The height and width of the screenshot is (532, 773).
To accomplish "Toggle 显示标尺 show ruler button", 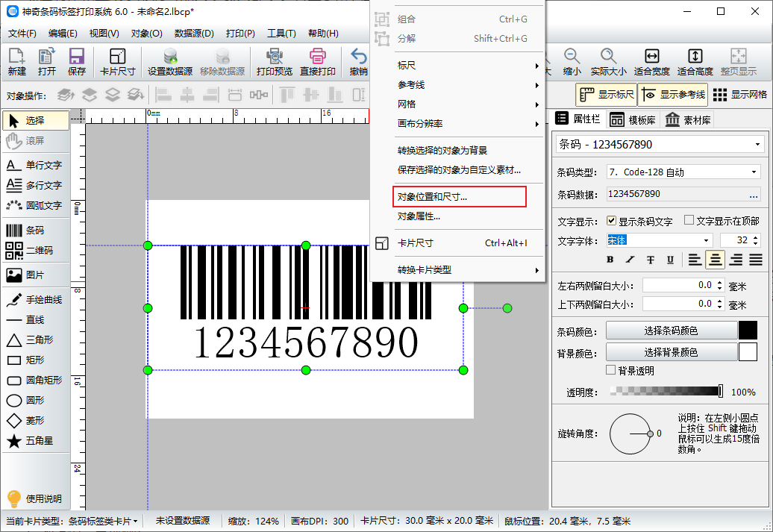I will pos(607,95).
